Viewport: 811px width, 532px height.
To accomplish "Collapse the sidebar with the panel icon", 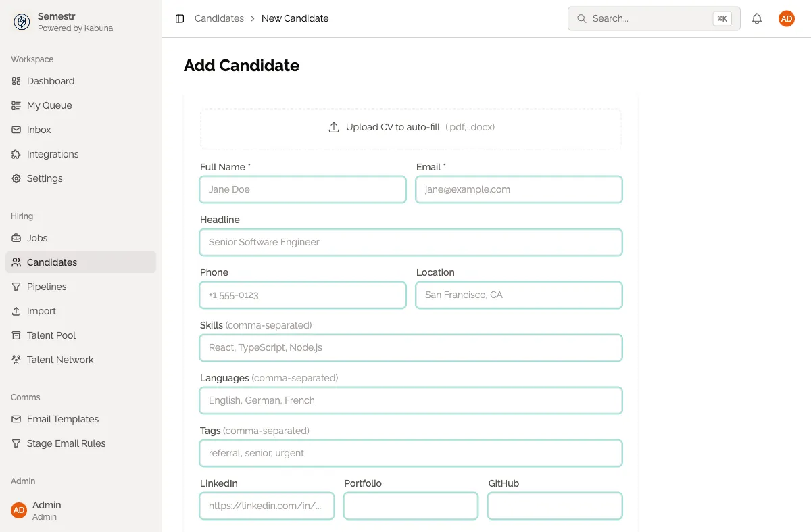I will tap(178, 18).
